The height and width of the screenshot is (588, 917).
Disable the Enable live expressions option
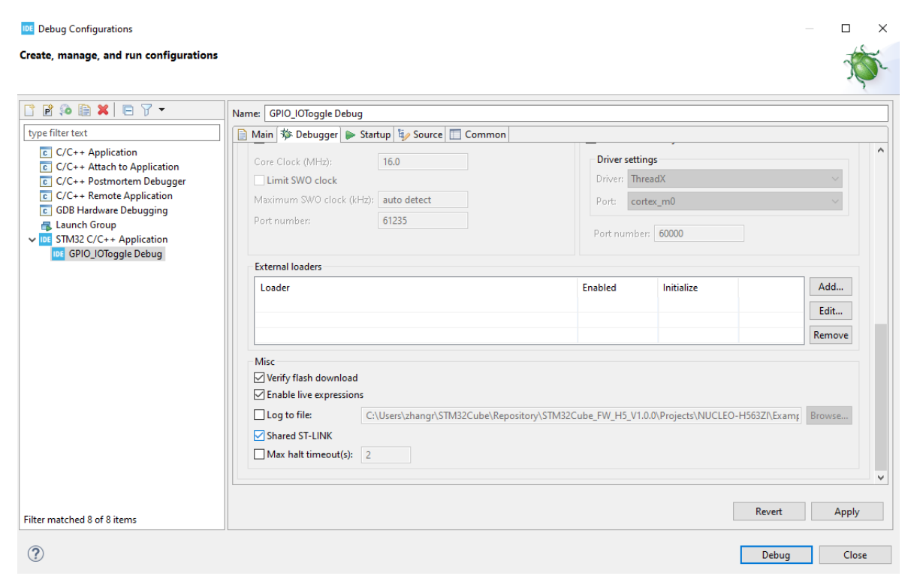tap(259, 395)
